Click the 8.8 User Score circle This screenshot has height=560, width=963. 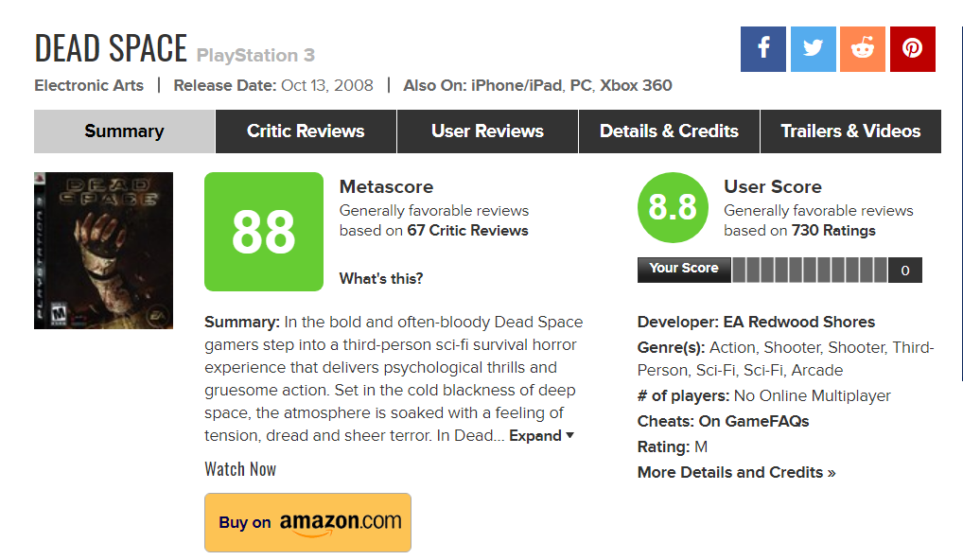[x=673, y=207]
